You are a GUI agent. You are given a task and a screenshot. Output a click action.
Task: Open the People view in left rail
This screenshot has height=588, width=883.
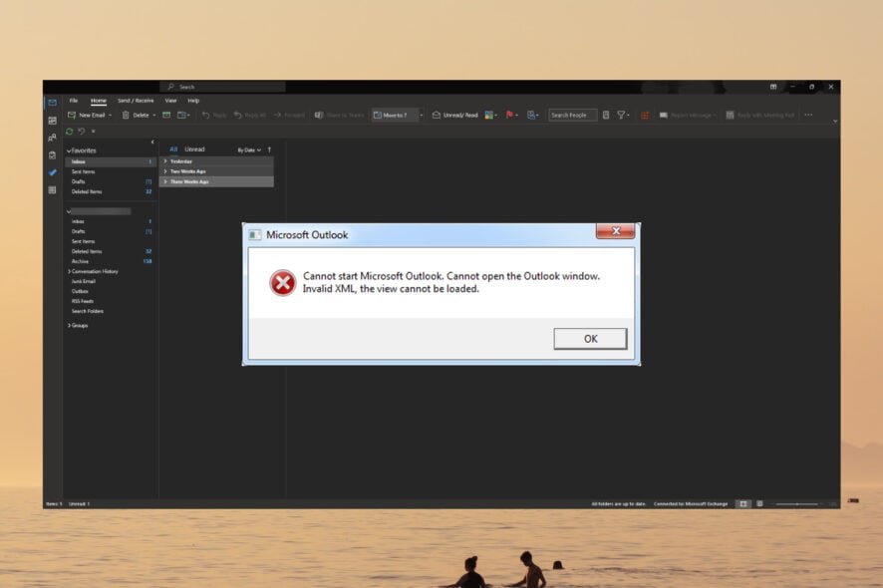click(53, 138)
